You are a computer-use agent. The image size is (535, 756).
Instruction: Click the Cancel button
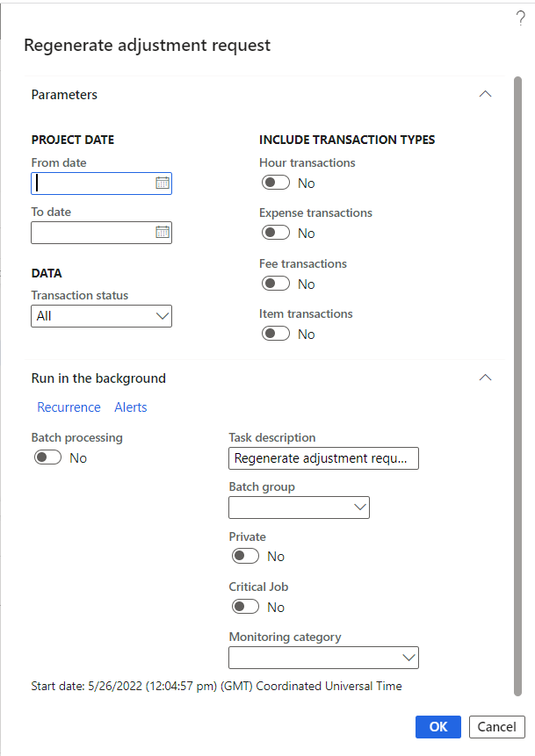pos(497,726)
